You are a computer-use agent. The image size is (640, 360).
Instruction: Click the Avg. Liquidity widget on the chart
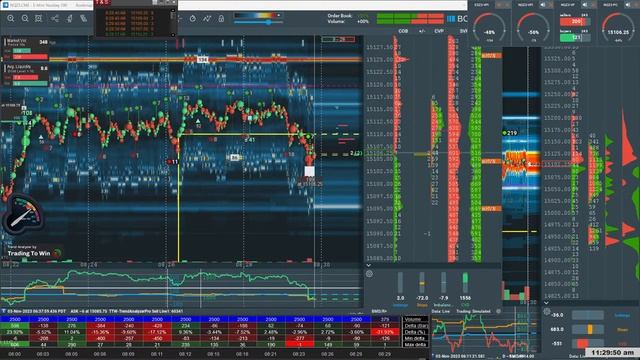pos(26,75)
